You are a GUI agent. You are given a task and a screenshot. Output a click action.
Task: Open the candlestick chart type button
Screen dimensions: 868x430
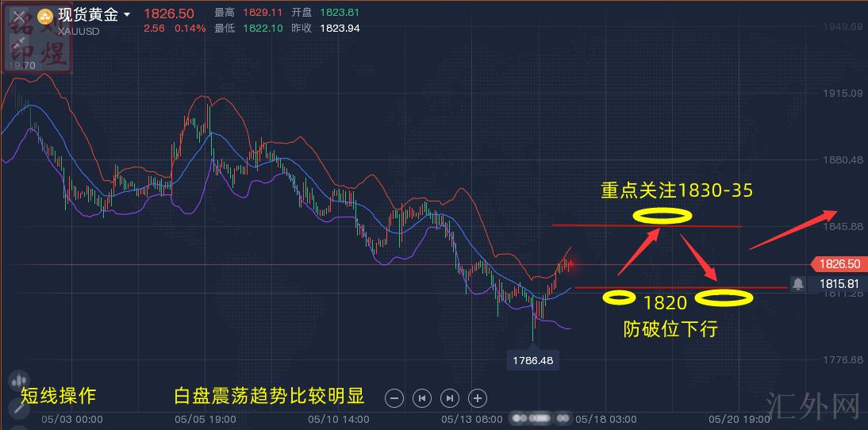tap(19, 381)
